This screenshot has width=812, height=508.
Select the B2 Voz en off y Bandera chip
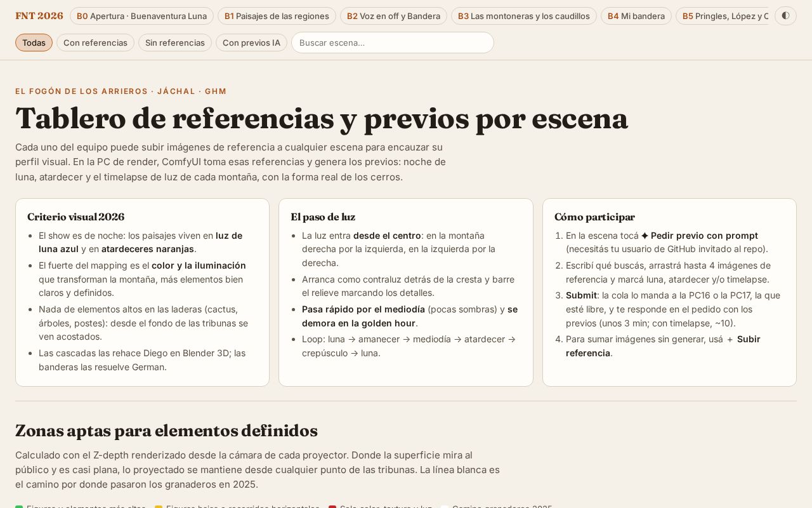click(x=393, y=16)
